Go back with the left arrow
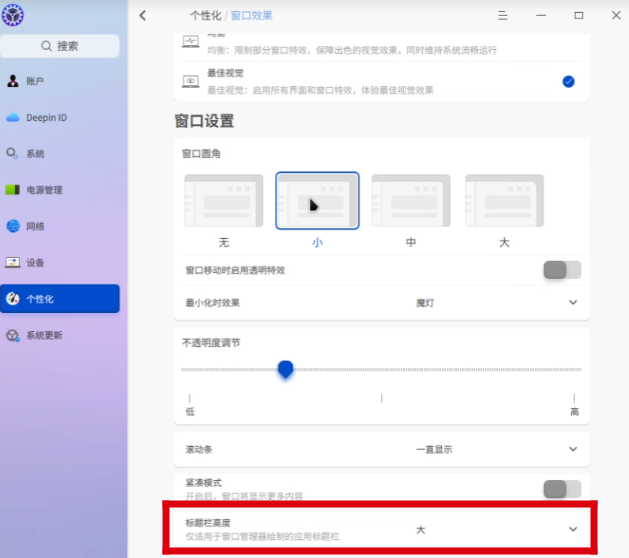The width and height of the screenshot is (629, 558). click(143, 16)
